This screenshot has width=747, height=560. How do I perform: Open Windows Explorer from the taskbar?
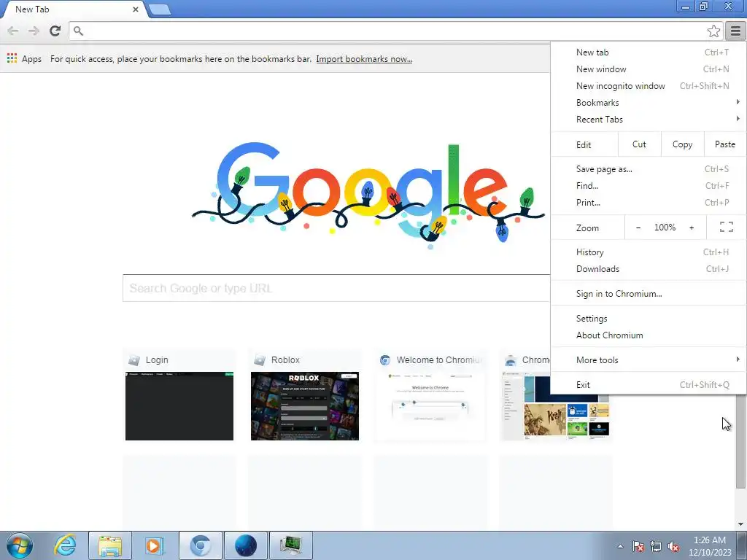110,545
